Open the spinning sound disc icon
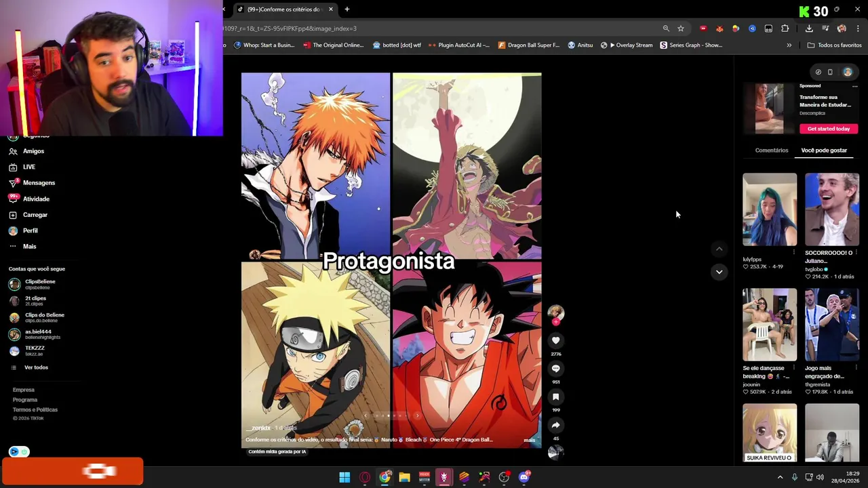The image size is (868, 488). (555, 452)
